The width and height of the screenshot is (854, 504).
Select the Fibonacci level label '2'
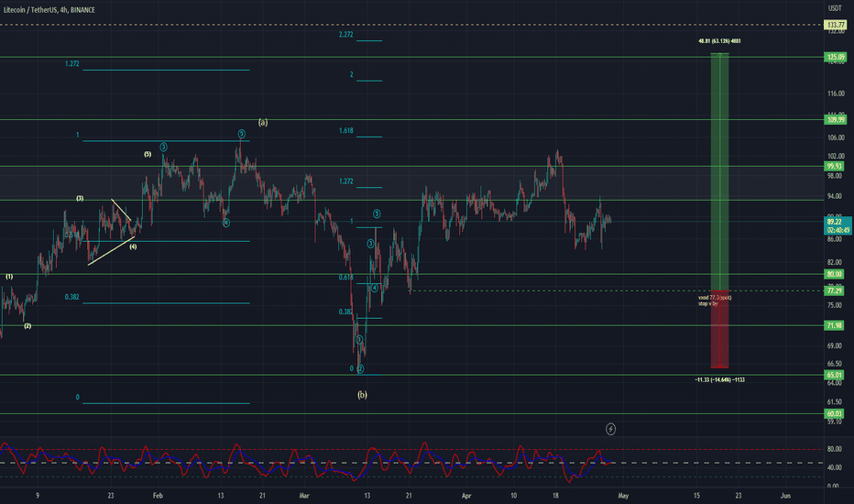click(351, 74)
